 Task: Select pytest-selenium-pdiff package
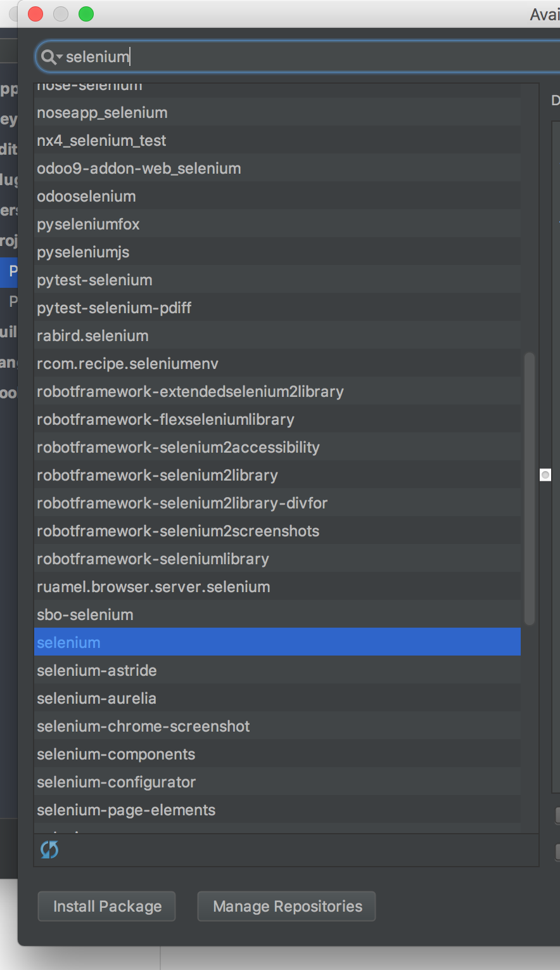coord(277,308)
